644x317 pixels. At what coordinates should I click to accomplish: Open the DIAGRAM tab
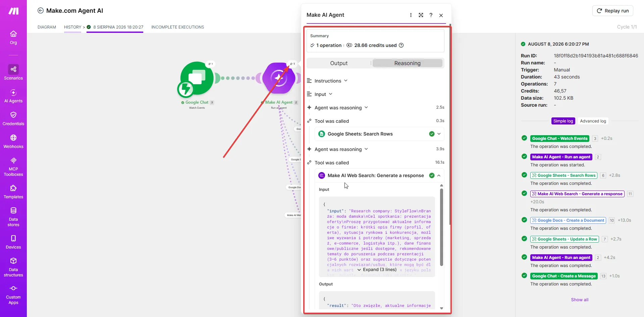tap(47, 27)
